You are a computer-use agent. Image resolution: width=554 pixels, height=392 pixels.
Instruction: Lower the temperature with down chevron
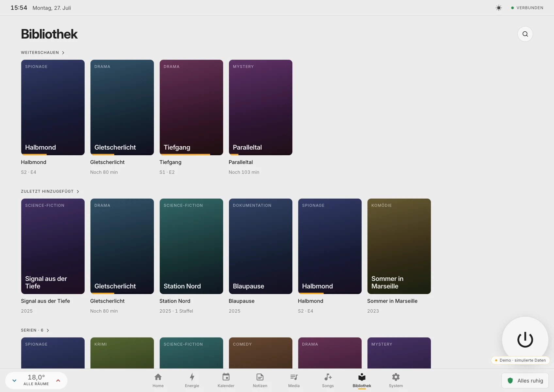click(14, 381)
